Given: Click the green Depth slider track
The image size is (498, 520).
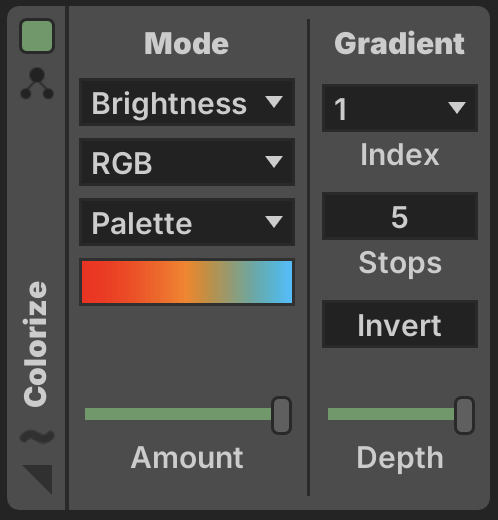Looking at the screenshot, I should (x=391, y=414).
